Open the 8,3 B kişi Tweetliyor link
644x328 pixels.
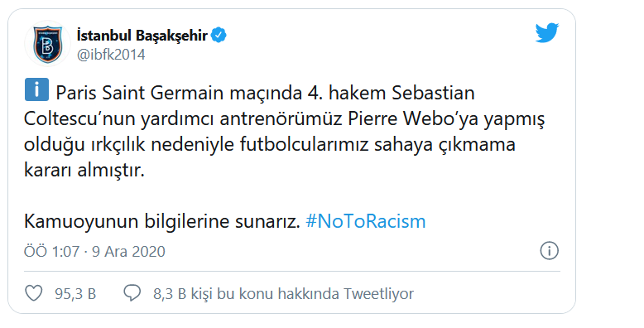pos(283,294)
